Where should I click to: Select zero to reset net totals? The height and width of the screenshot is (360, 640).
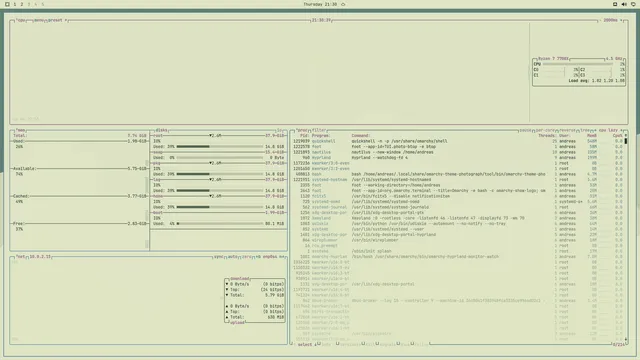[x=247, y=257]
